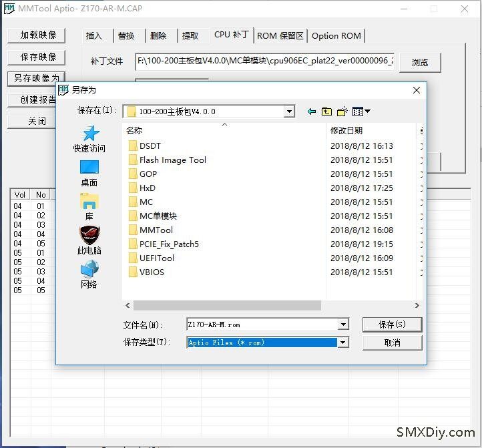Image resolution: width=482 pixels, height=448 pixels.
Task: Click the 取消 button
Action: [393, 343]
